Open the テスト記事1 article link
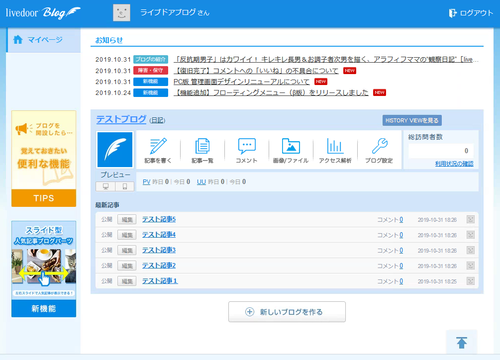This screenshot has width=500, height=360. [160, 281]
